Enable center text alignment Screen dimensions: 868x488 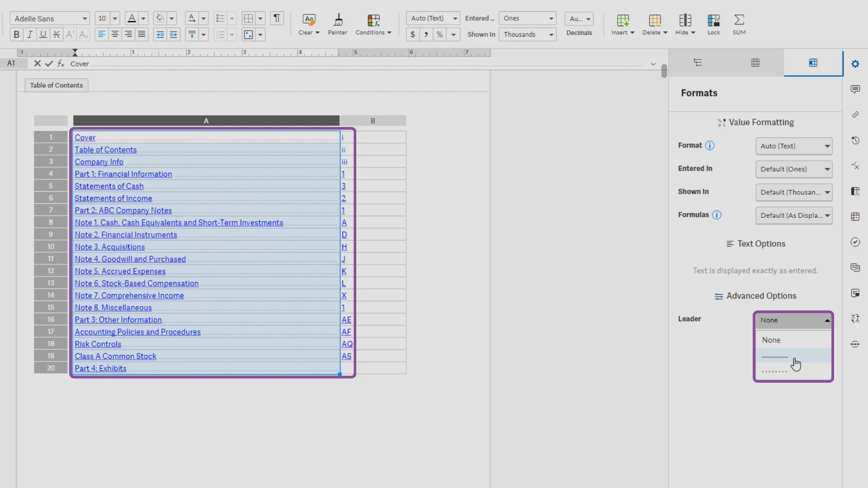(115, 34)
